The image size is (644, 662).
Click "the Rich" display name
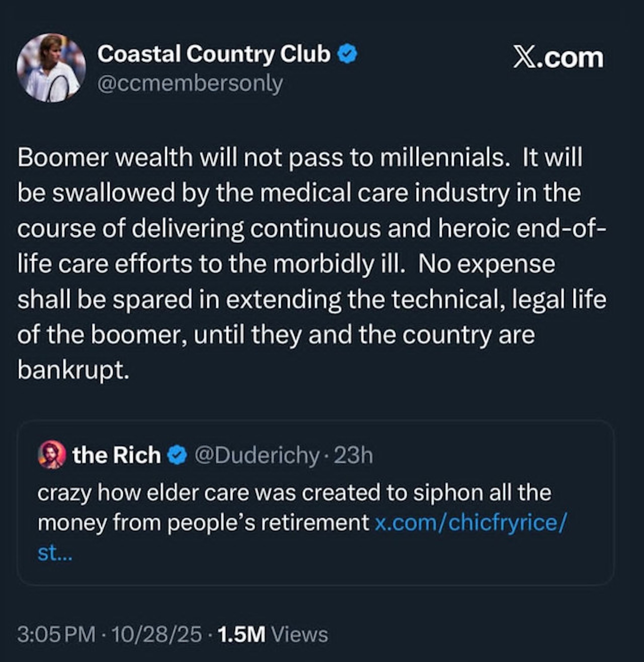[117, 455]
